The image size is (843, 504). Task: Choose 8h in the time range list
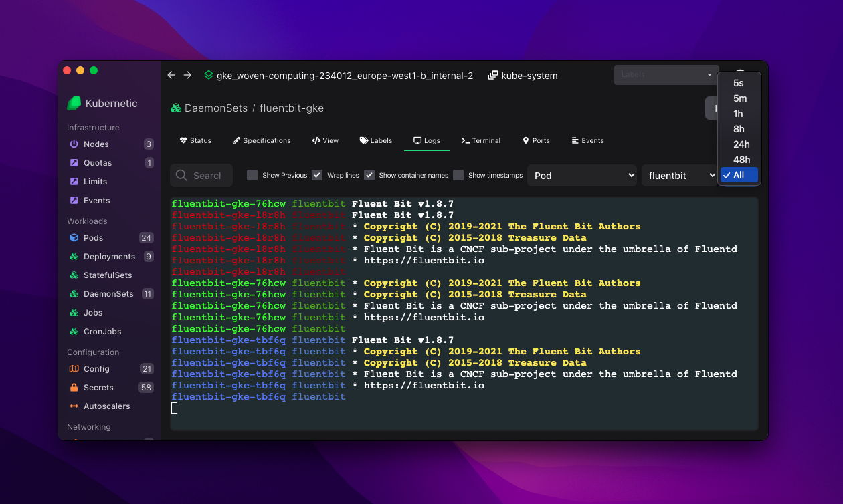(x=739, y=129)
